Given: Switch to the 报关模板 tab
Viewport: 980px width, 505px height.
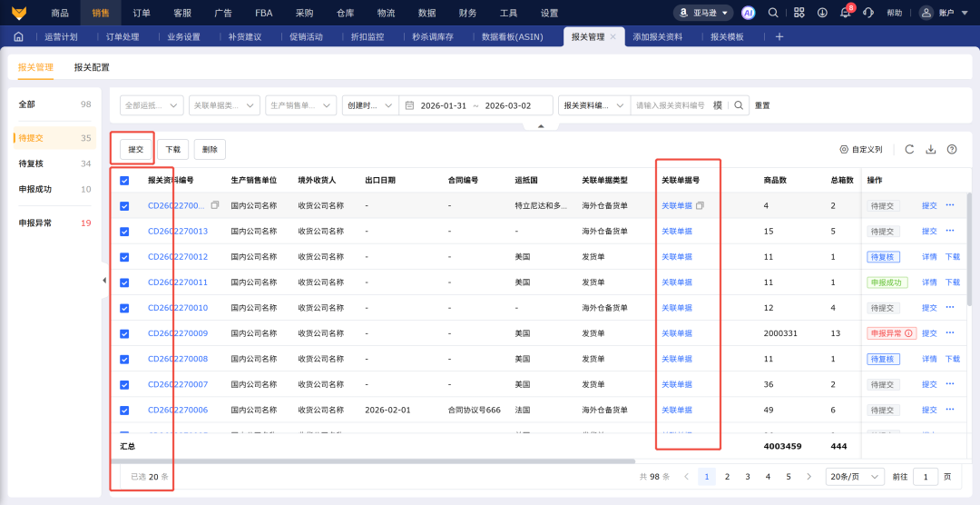Looking at the screenshot, I should point(727,37).
